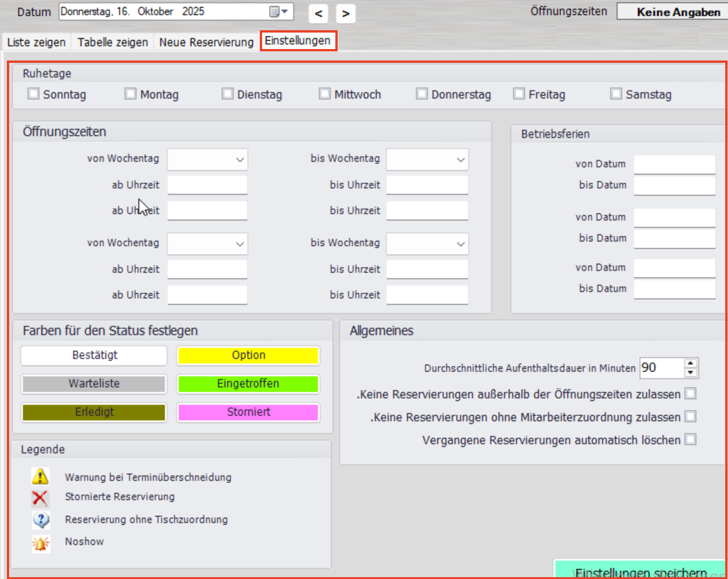This screenshot has width=728, height=579.
Task: Click the question mark no-table icon
Action: pos(40,520)
